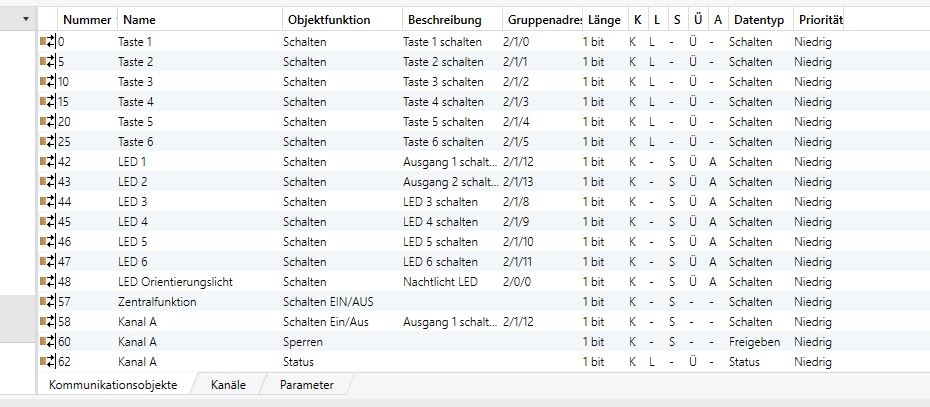930x407 pixels.
Task: Open the Parameter tab
Action: (306, 385)
